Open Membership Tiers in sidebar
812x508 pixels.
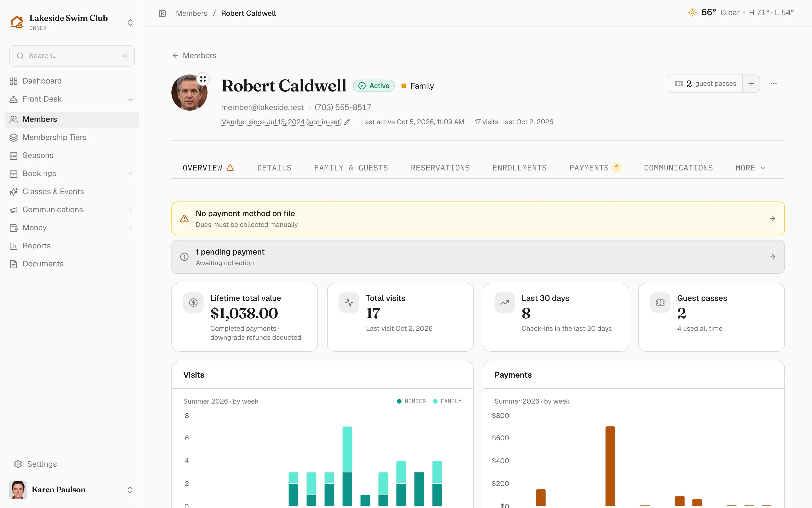[x=72, y=137]
